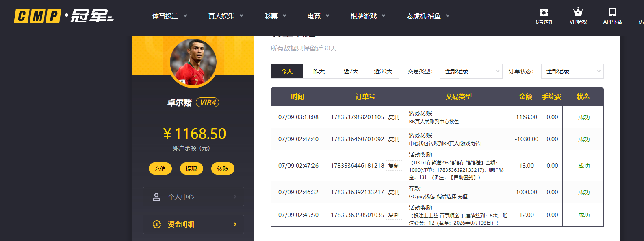
Task: Select the 近7天 tab
Action: [351, 71]
